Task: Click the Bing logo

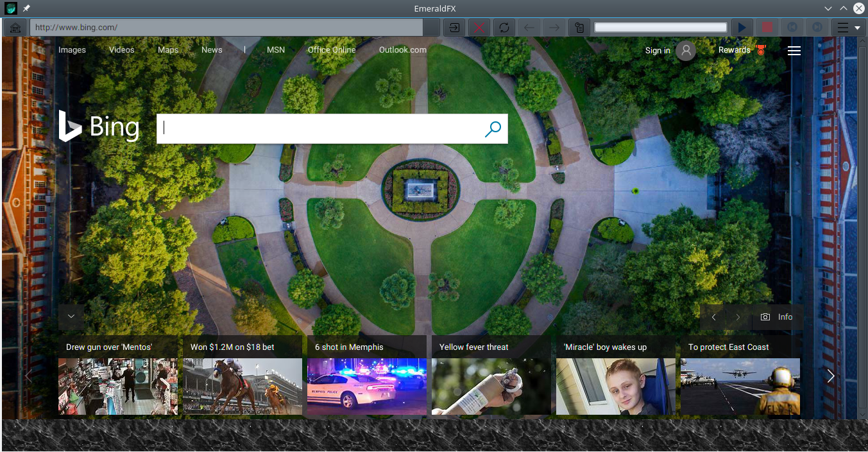Action: [x=99, y=126]
